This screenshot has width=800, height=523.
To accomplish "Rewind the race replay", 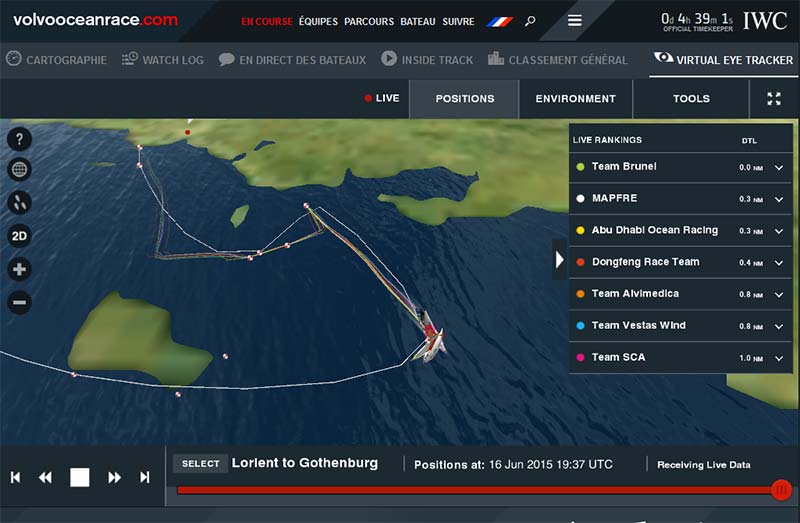I will click(45, 477).
